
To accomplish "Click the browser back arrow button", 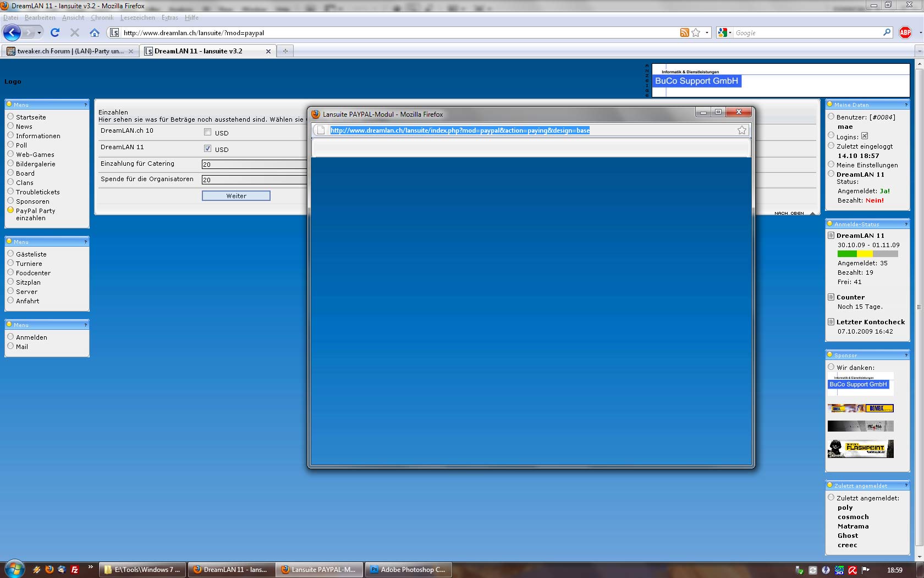I will coord(12,33).
